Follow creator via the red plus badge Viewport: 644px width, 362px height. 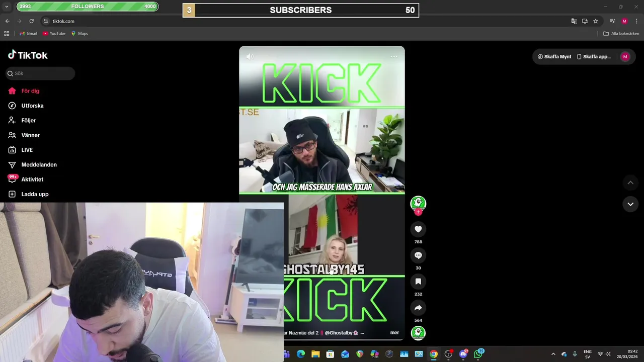(x=418, y=212)
